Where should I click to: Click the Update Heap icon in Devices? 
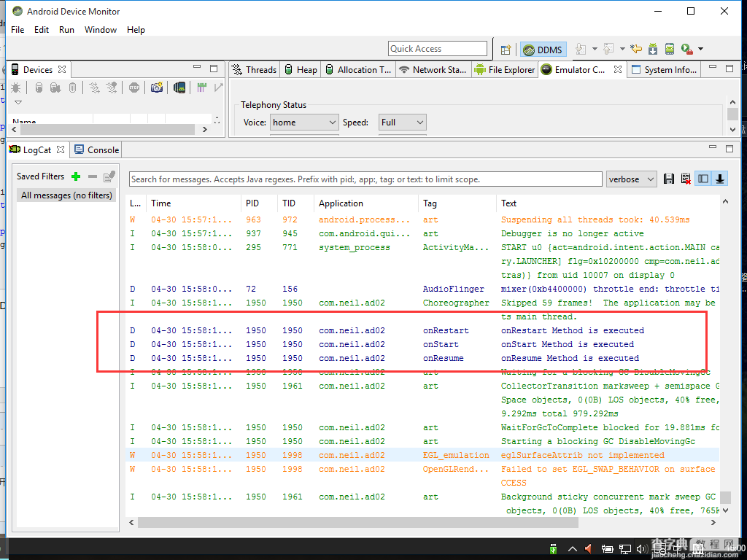[39, 87]
